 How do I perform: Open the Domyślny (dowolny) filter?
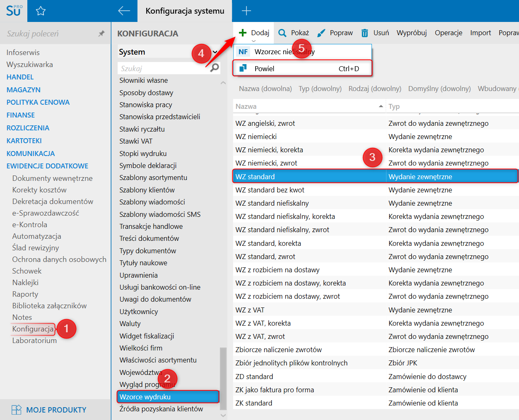(439, 89)
